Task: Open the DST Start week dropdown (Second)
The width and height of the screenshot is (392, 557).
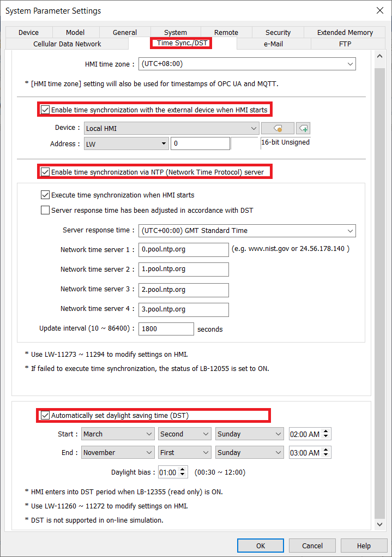Action: 185,434
